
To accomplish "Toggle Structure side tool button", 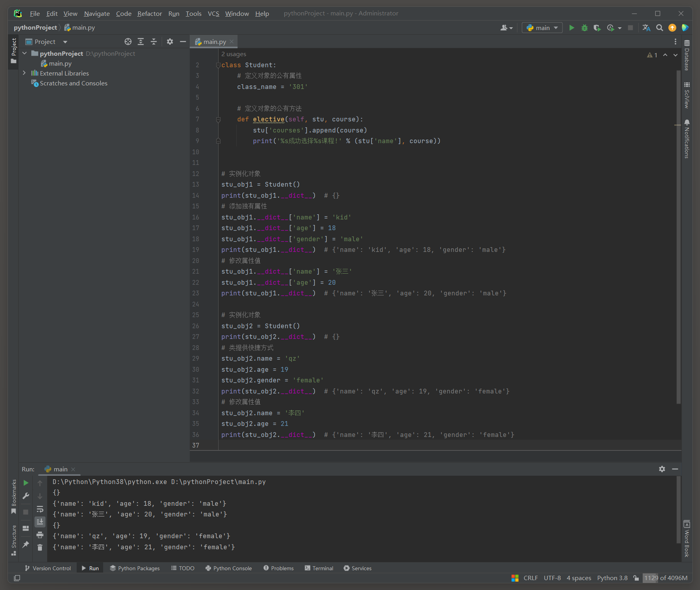I will pos(14,540).
